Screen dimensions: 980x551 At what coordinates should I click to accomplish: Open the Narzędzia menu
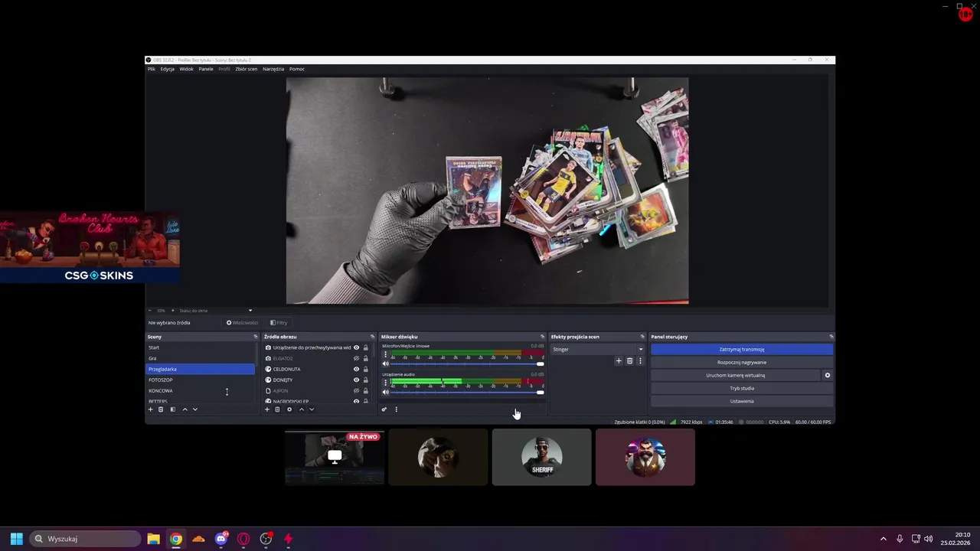[273, 69]
